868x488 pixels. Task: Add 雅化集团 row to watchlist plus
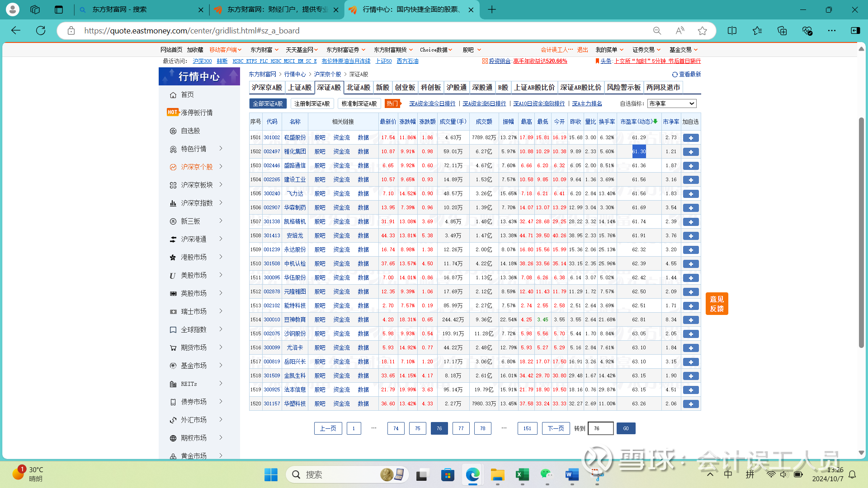[x=691, y=152]
